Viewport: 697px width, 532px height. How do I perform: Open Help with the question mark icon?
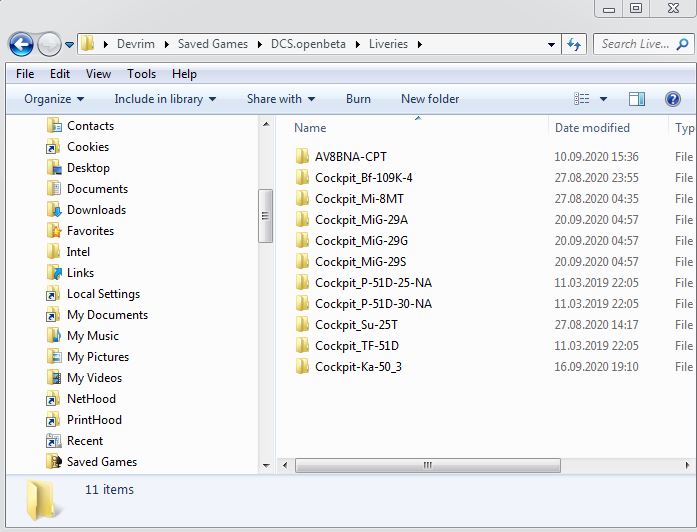673,99
